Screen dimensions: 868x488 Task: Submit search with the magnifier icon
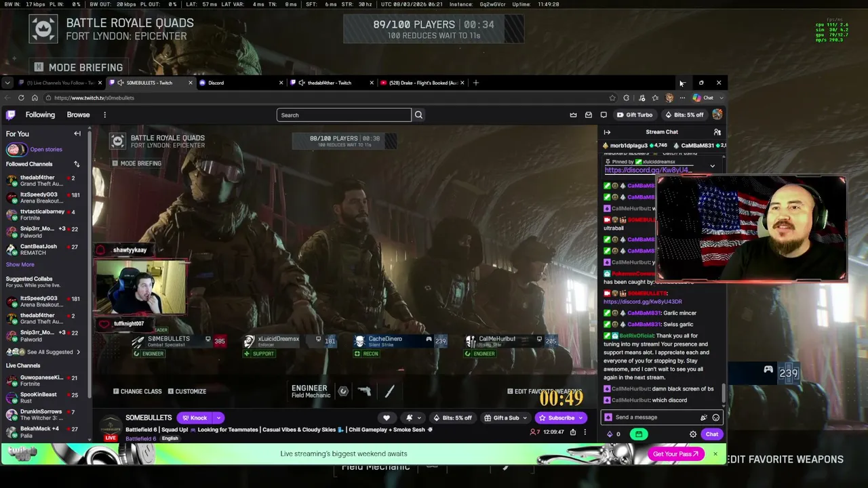coord(418,115)
